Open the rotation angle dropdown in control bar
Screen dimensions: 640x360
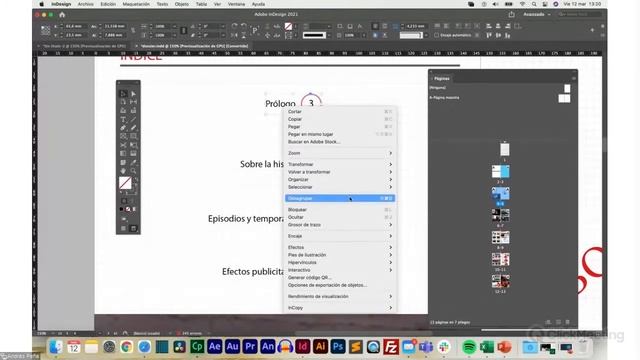coord(223,26)
